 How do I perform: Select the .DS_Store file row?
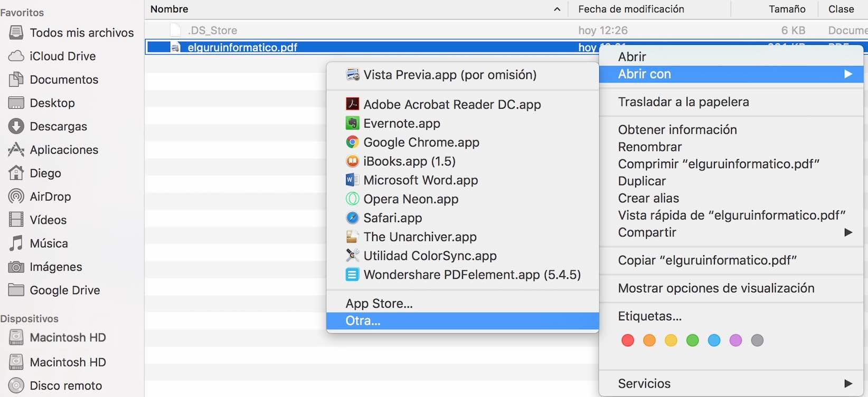tap(506, 30)
